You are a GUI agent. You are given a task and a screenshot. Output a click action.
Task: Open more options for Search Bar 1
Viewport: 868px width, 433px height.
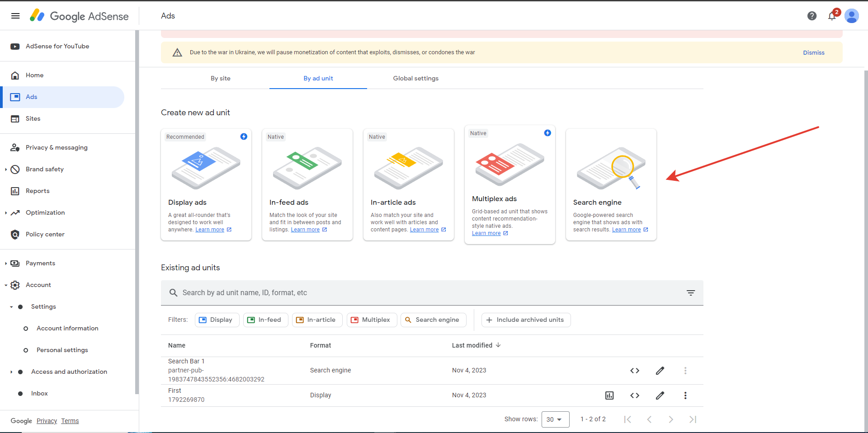point(685,371)
